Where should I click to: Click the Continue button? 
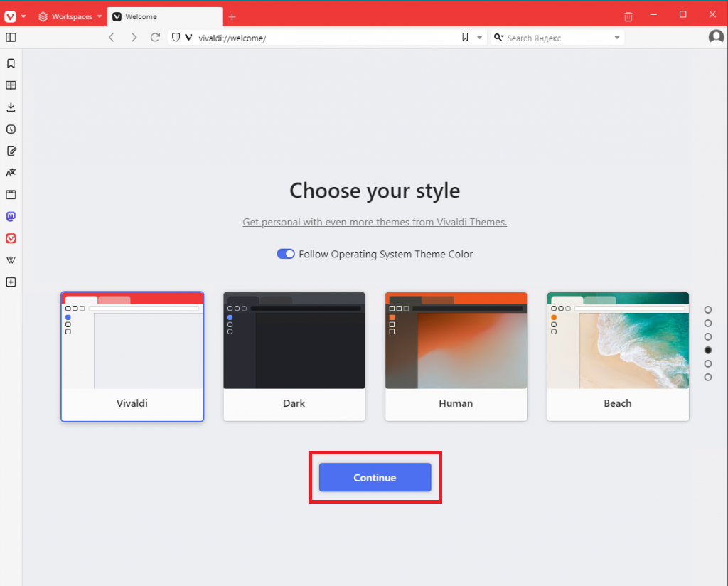375,477
